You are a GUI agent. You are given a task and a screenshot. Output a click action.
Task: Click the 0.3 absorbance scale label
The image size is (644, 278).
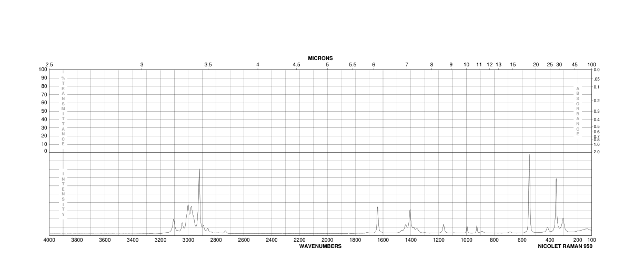(597, 112)
